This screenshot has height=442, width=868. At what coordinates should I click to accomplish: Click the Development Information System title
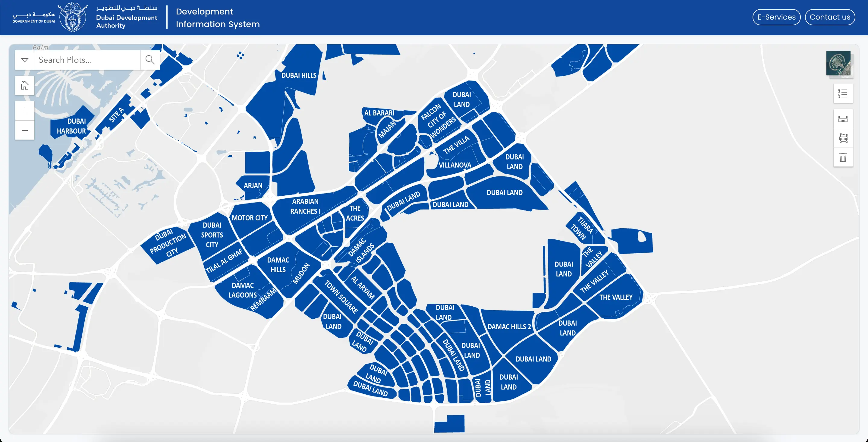click(218, 18)
